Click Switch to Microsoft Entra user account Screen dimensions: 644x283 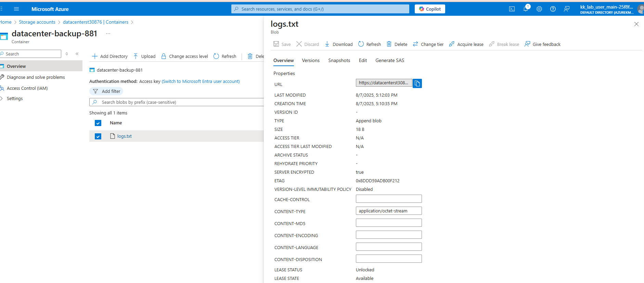point(201,82)
